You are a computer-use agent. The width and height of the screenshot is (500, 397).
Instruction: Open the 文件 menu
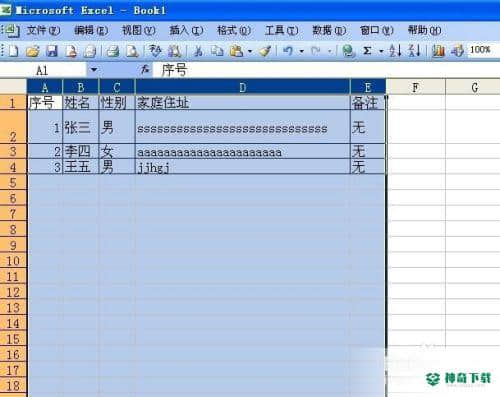[x=43, y=31]
